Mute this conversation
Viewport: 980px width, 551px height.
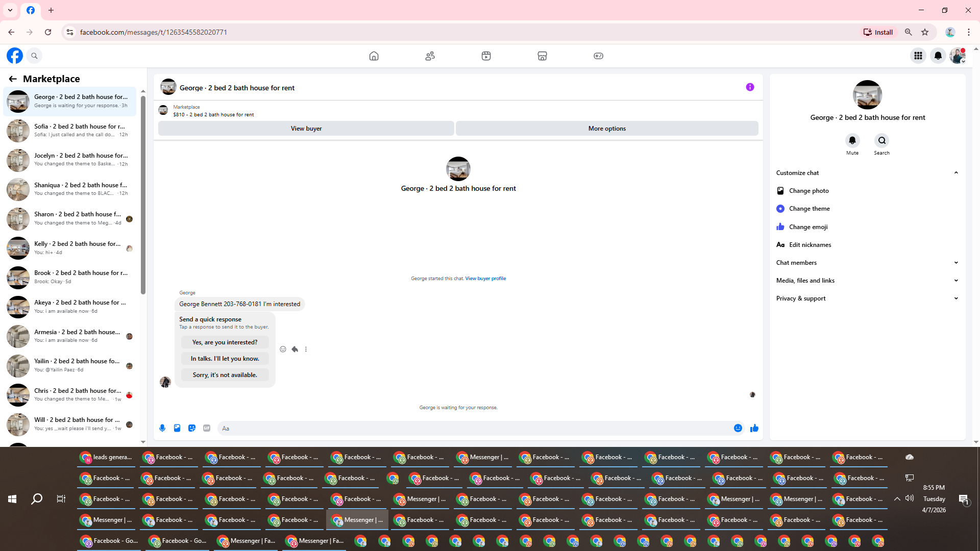pos(852,141)
